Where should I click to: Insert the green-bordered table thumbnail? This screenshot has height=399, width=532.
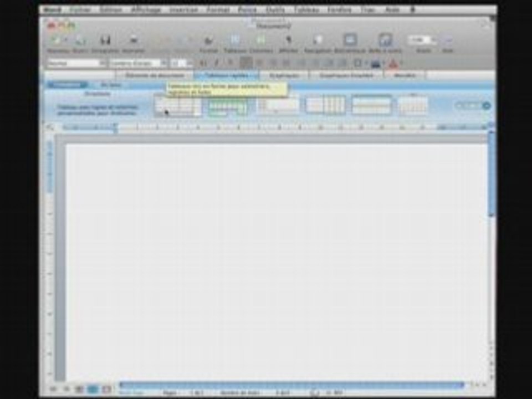click(x=228, y=107)
